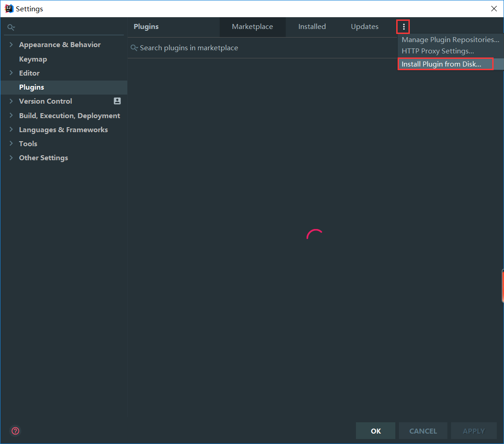504x444 pixels.
Task: Expand the Appearance & Behavior section
Action: coord(11,45)
